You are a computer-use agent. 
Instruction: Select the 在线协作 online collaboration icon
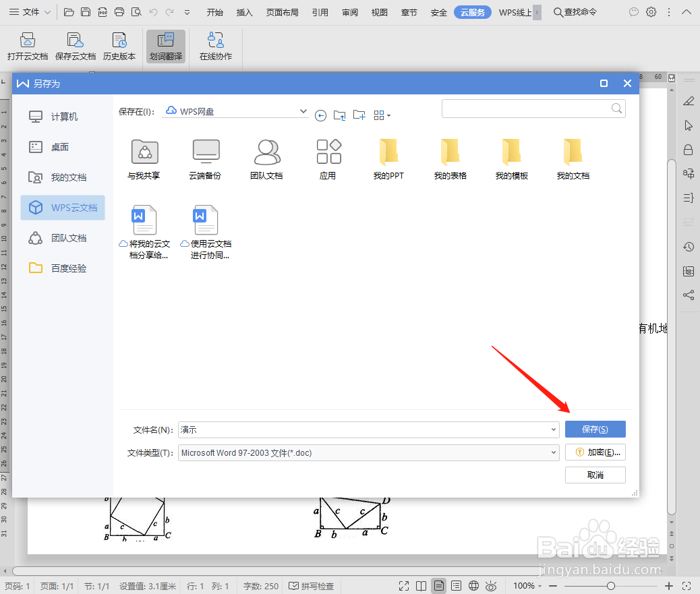214,46
